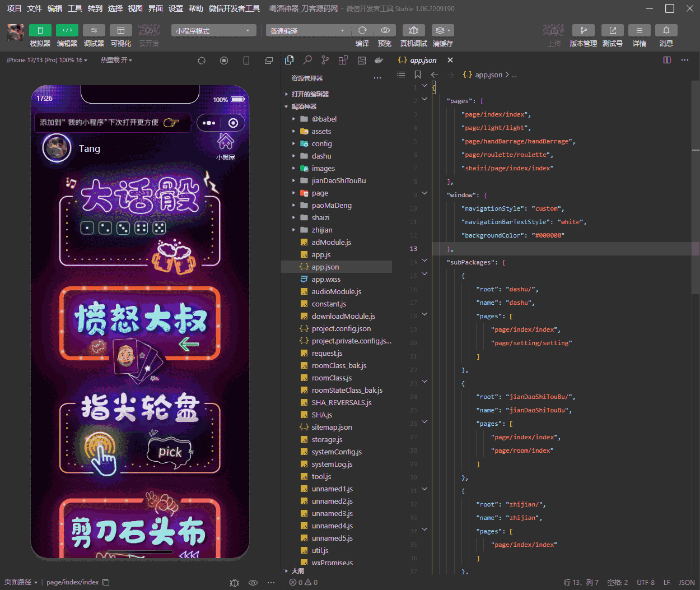The width and height of the screenshot is (700, 590).
Task: Click the JSON language mode in the status bar
Action: pos(686,582)
